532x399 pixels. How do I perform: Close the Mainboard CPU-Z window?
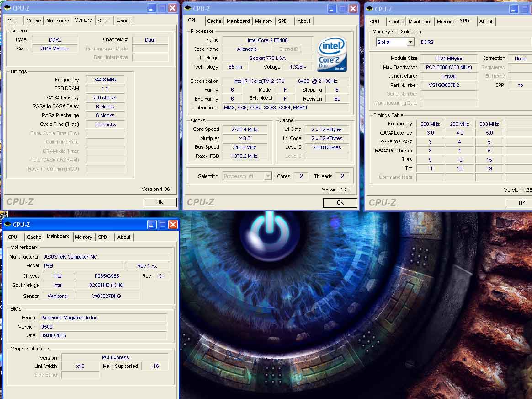click(173, 225)
